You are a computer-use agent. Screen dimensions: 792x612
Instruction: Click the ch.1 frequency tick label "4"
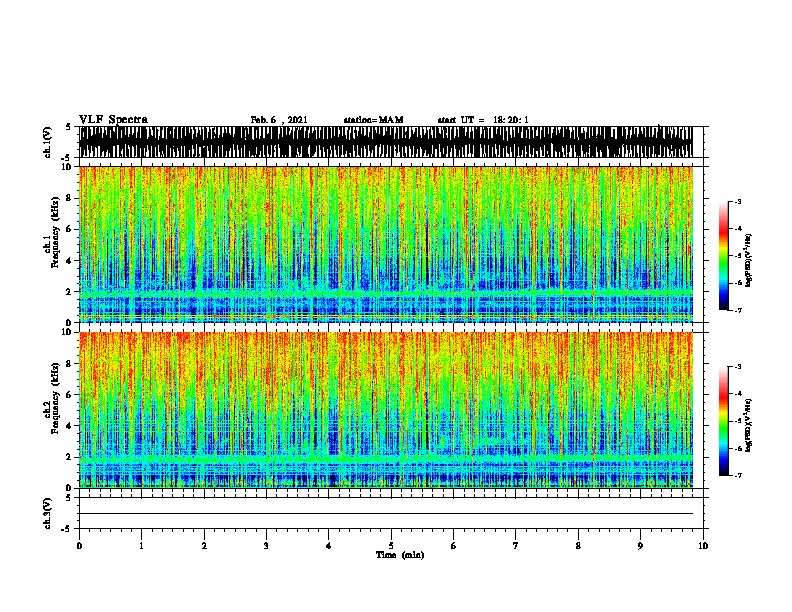click(x=69, y=261)
